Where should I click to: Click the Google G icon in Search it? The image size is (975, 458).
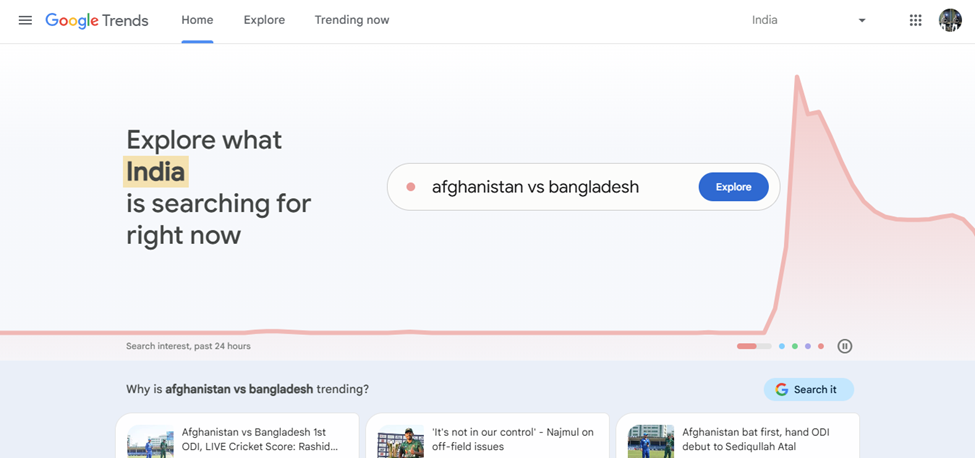[x=782, y=390]
